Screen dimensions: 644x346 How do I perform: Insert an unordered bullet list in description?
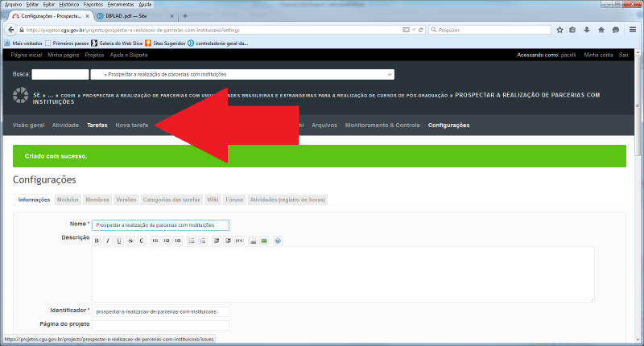(192, 241)
